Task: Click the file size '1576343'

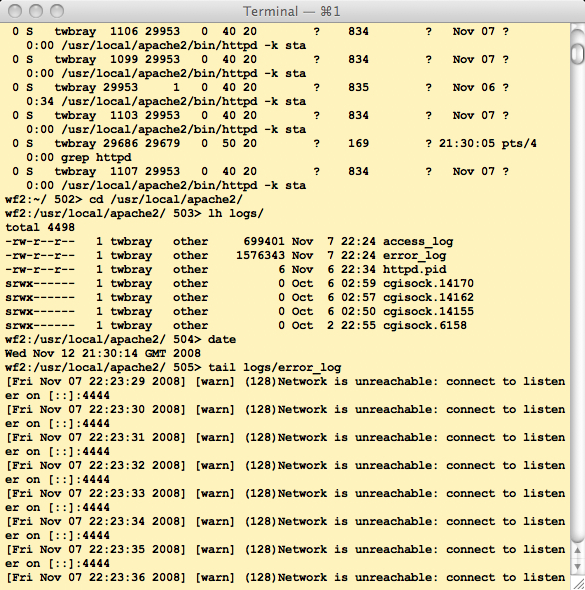Action: 260,255
